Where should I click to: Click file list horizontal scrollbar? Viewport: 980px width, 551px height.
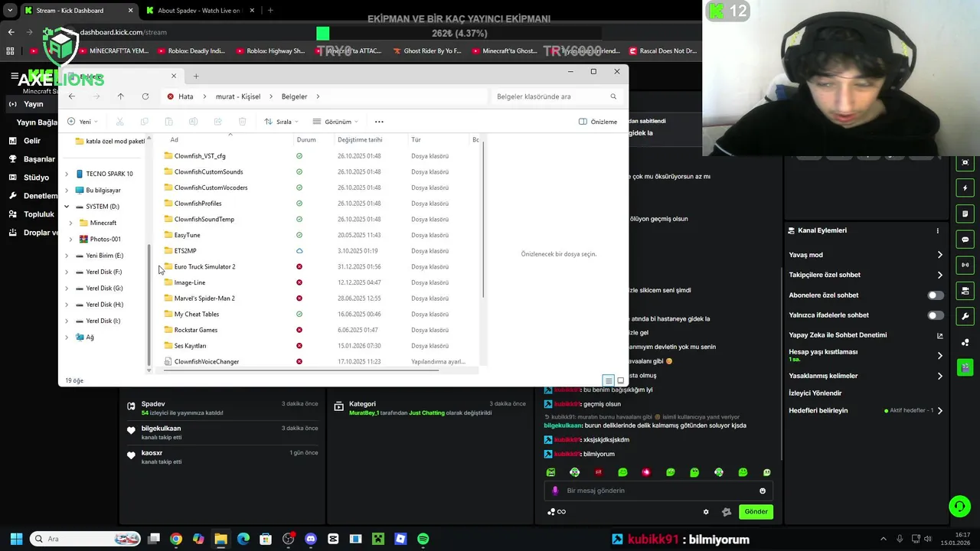[x=301, y=370]
